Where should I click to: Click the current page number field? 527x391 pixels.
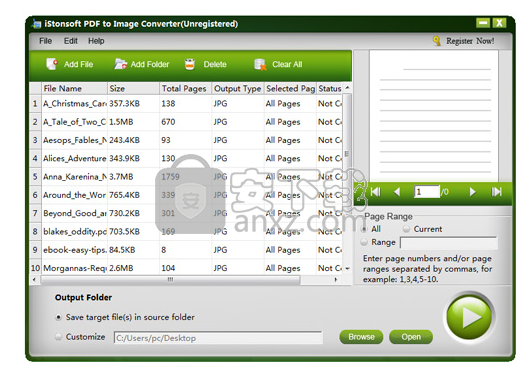[427, 192]
